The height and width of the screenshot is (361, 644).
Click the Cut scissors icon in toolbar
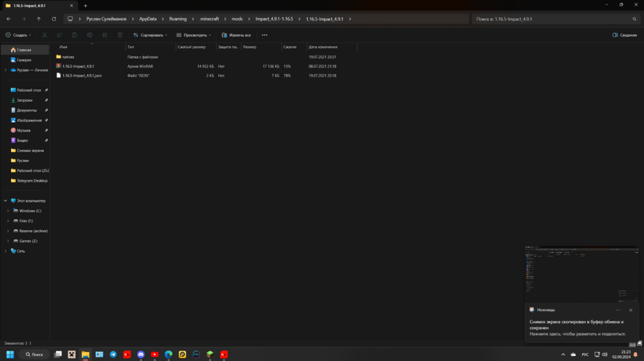click(44, 35)
